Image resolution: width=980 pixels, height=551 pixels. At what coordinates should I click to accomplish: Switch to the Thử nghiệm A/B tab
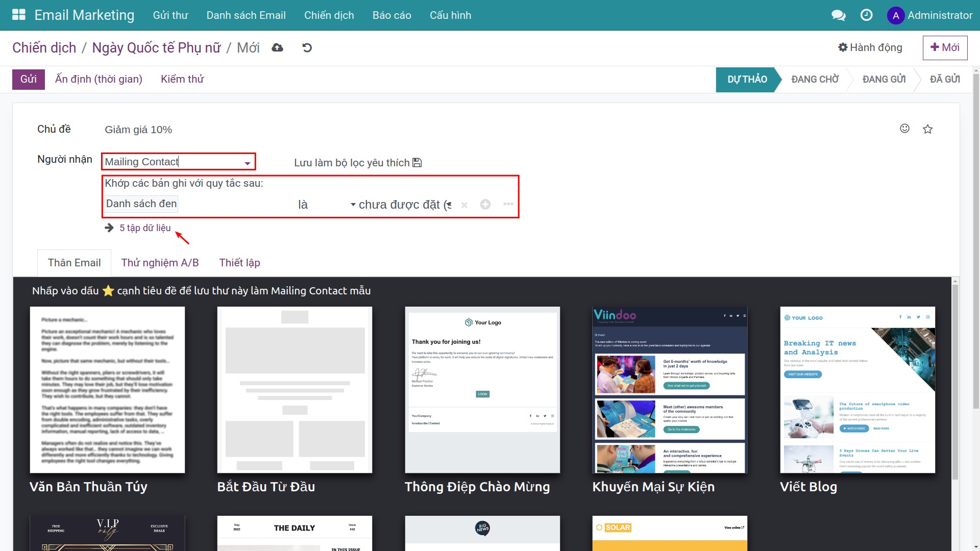tap(160, 262)
